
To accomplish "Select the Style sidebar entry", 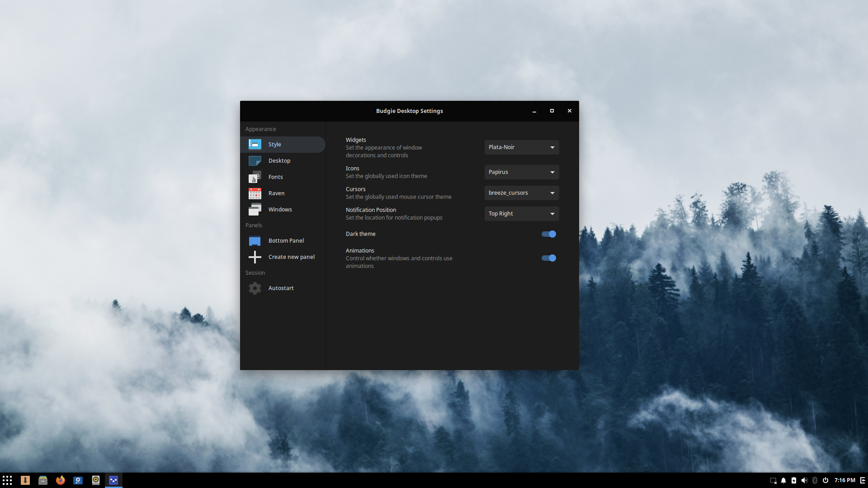I will tap(283, 145).
